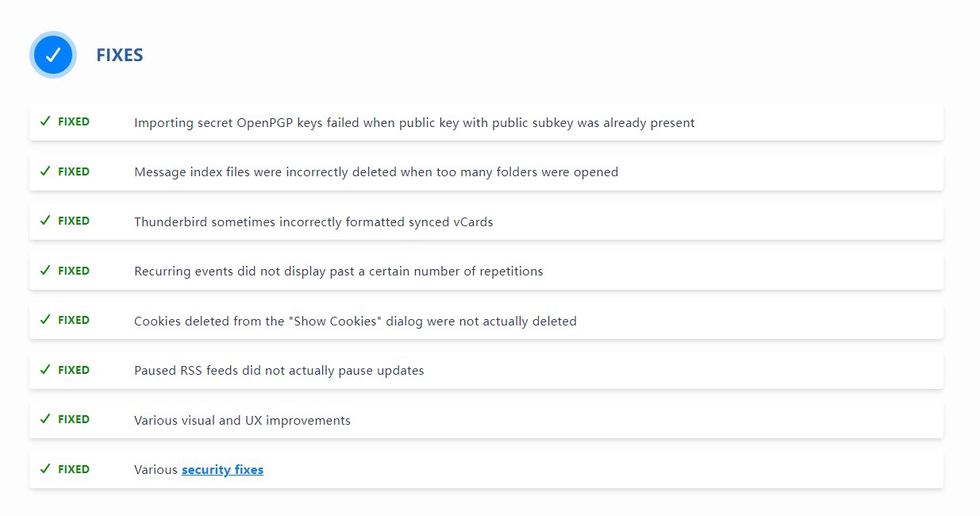Click the checkmark beside the Show Cookies fix

click(45, 320)
